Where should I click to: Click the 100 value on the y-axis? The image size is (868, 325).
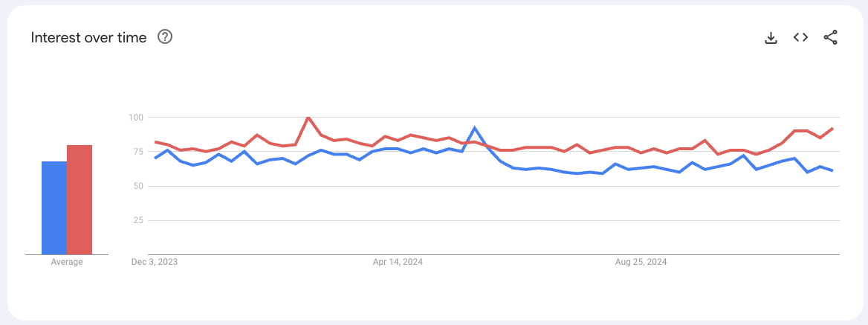point(135,118)
